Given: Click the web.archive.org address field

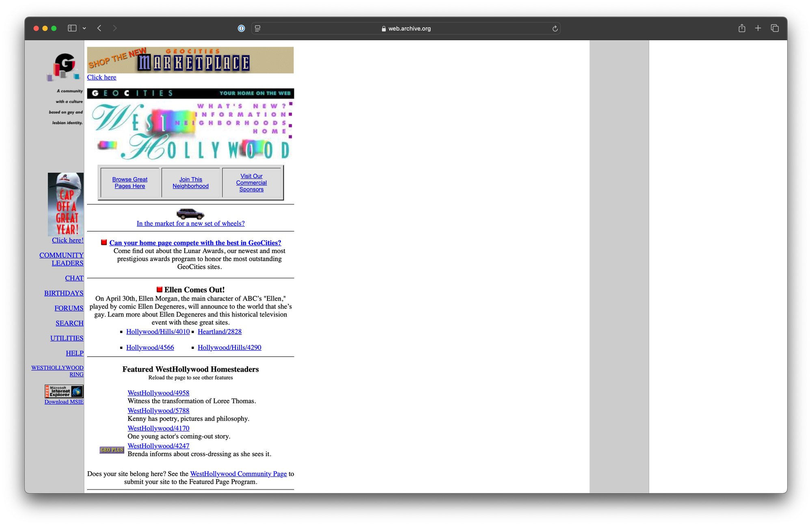Looking at the screenshot, I should click(406, 28).
